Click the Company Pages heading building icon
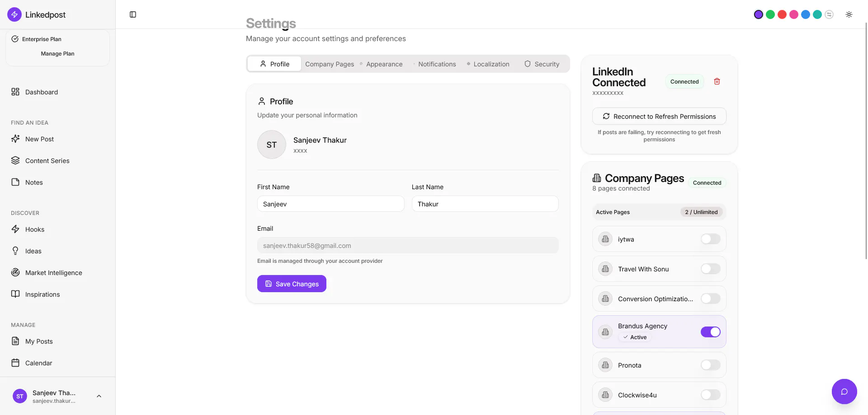The width and height of the screenshot is (868, 415). (597, 178)
